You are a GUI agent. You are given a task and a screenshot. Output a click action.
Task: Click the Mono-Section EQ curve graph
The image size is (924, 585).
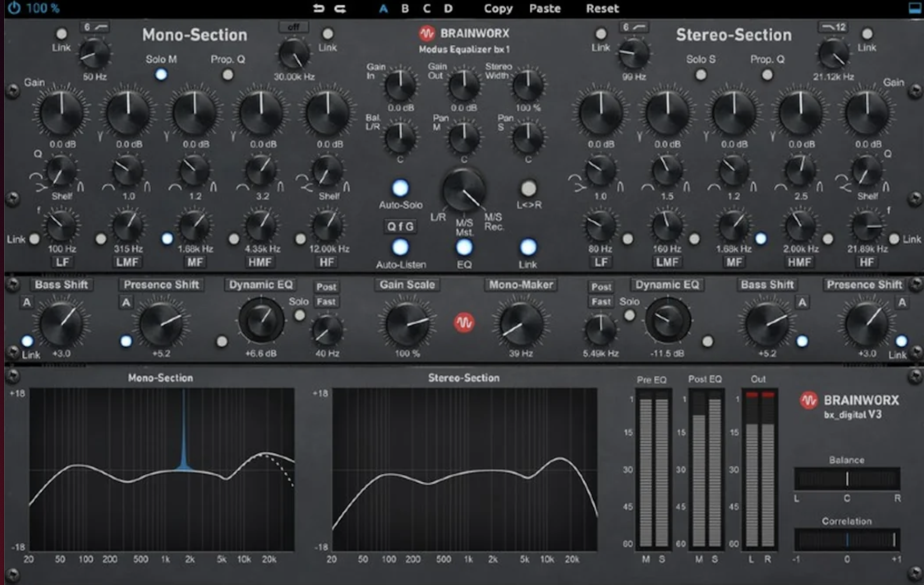click(x=162, y=470)
